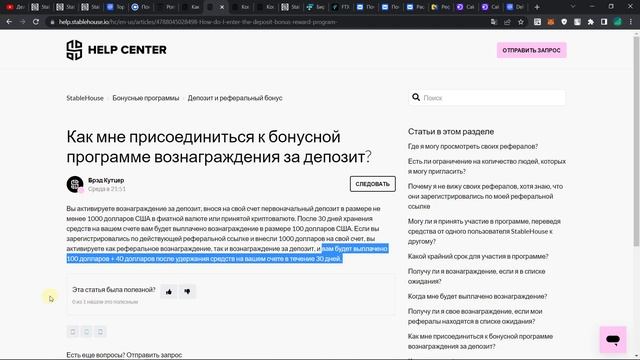This screenshot has height=360, width=640.
Task: Open 'Какой крайний срок для участия' article
Action: coord(478,256)
